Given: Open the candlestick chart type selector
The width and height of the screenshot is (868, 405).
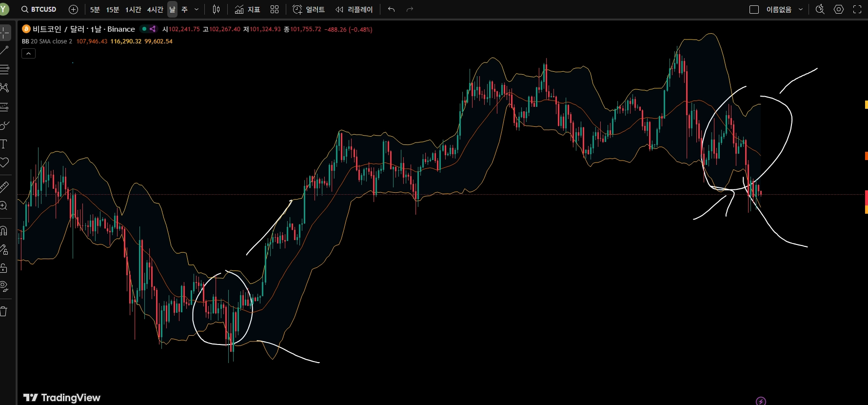Looking at the screenshot, I should point(217,9).
